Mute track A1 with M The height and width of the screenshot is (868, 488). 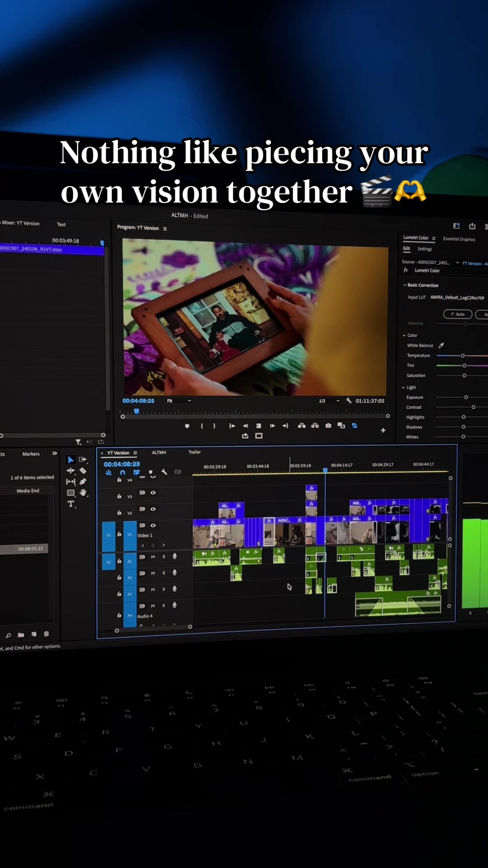point(153,557)
